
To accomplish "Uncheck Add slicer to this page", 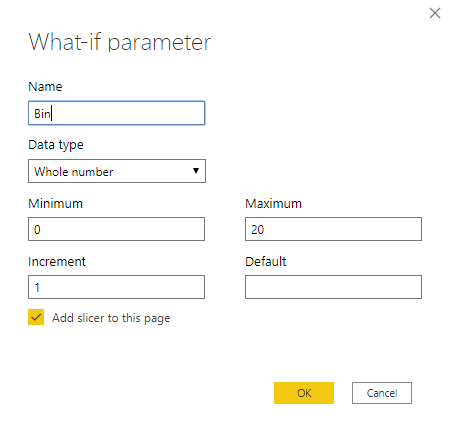I will pyautogui.click(x=36, y=317).
